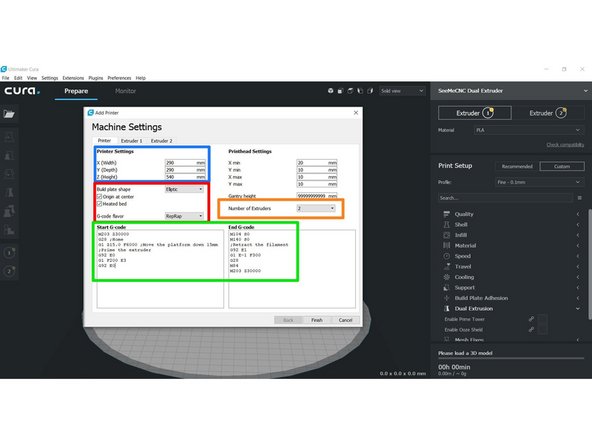Open the Build plate shape dropdown

tap(184, 189)
